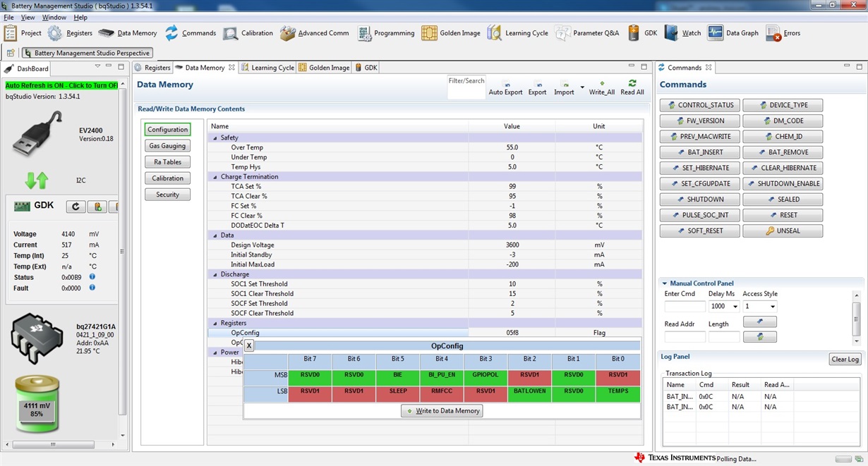The width and height of the screenshot is (868, 466).
Task: Select the Ra Tables category button
Action: pyautogui.click(x=167, y=162)
